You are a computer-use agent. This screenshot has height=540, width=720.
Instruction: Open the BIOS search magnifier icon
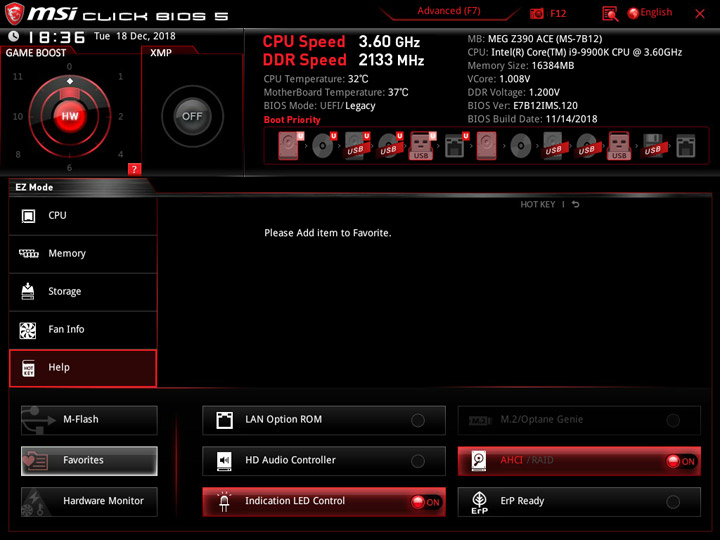coord(610,14)
